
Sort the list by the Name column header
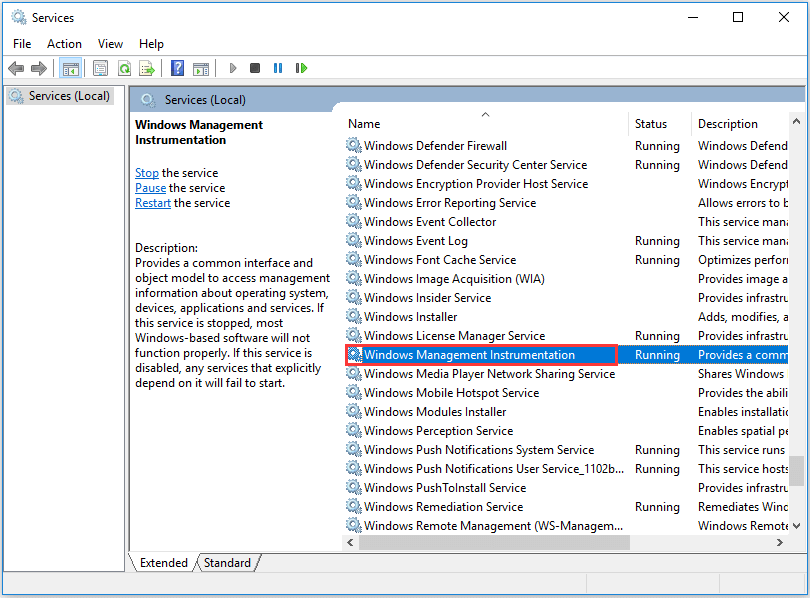click(x=364, y=124)
